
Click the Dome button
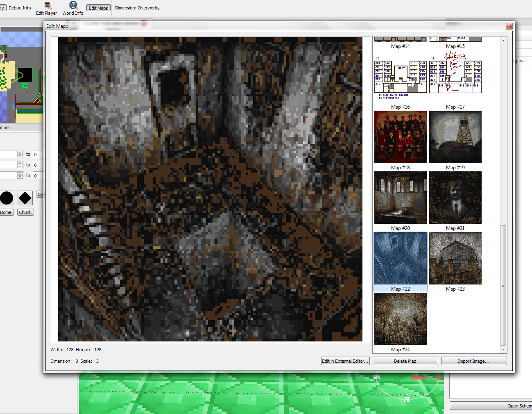6,212
